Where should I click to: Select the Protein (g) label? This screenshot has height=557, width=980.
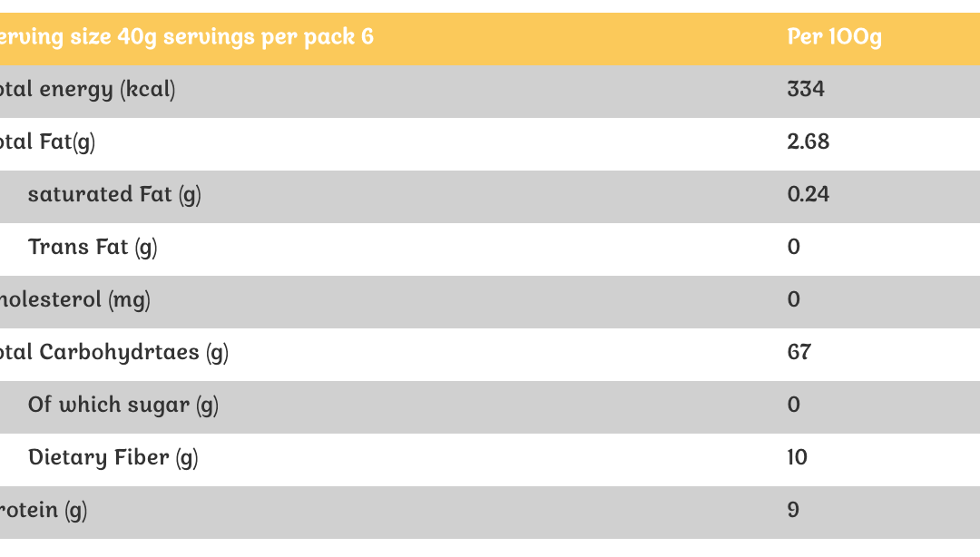click(x=44, y=511)
